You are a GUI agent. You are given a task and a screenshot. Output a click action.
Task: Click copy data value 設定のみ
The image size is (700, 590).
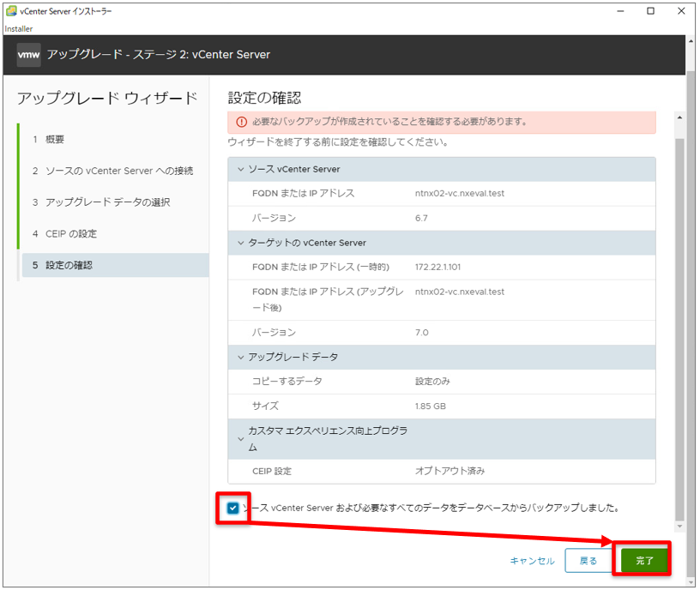click(x=432, y=382)
